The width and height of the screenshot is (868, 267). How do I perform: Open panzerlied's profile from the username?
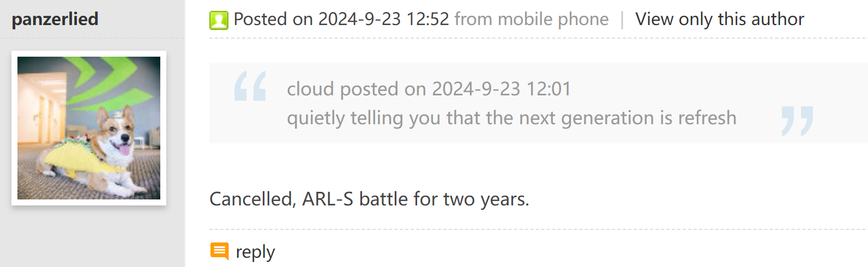tap(55, 19)
